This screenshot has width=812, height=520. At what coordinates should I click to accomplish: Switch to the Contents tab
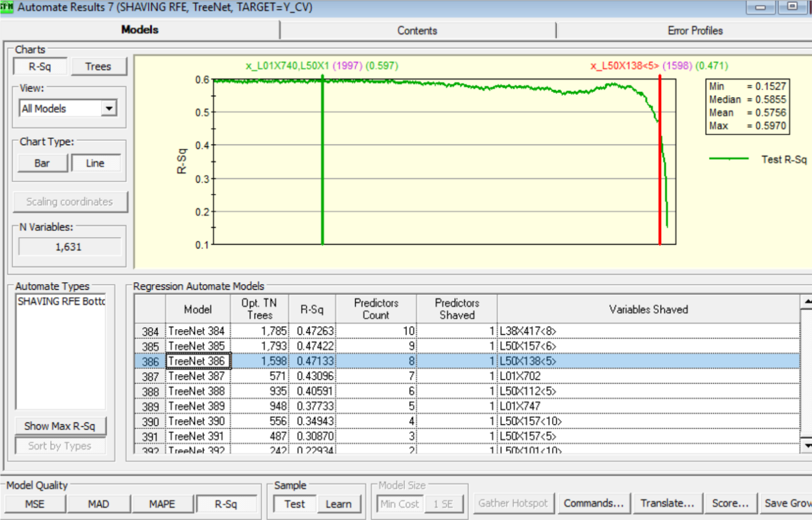tap(417, 30)
